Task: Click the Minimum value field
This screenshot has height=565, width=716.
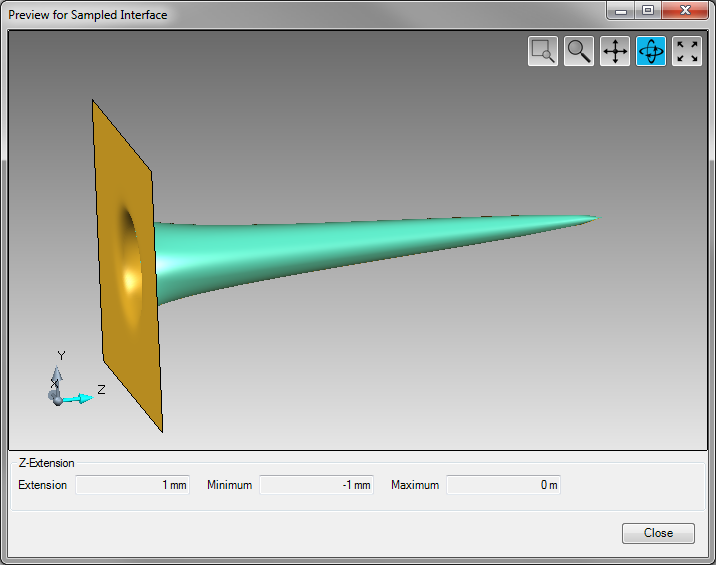Action: pyautogui.click(x=316, y=485)
